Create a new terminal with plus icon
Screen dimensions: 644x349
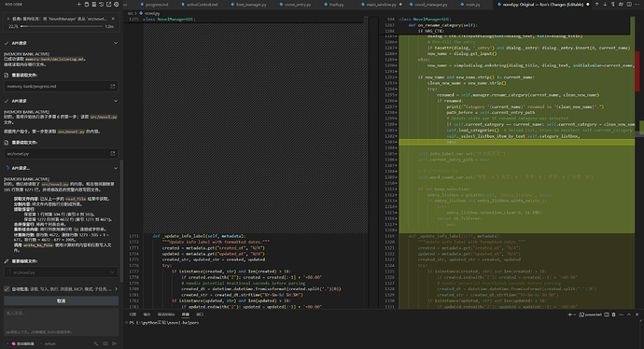[x=569, y=314]
